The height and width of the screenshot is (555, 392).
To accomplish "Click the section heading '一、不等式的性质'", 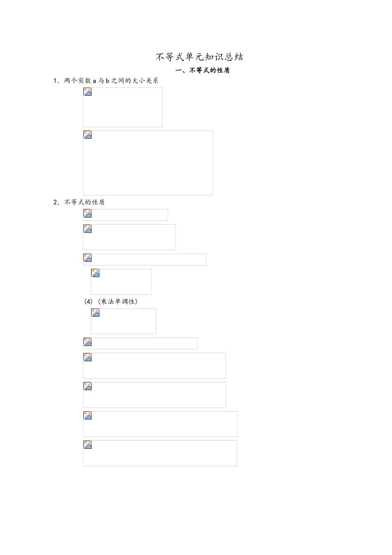I will (x=203, y=70).
